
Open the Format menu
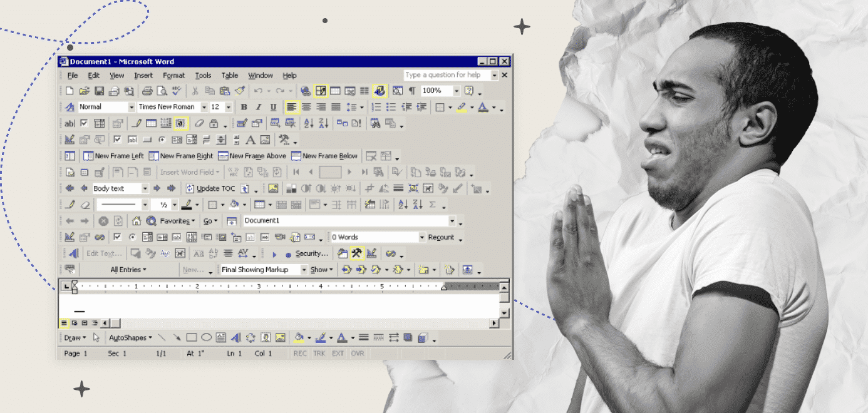click(x=174, y=76)
